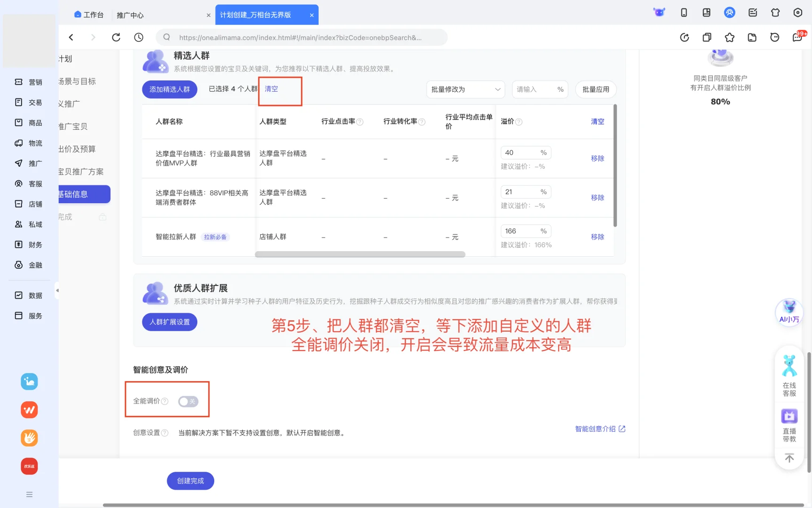Click the back-to-top arrow button
This screenshot has width=812, height=508.
click(x=789, y=457)
